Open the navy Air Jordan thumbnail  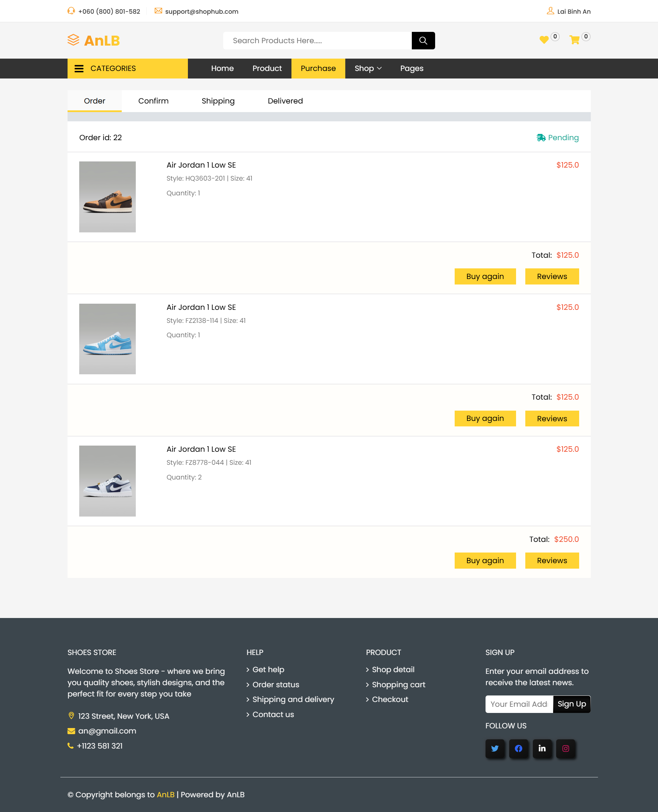pyautogui.click(x=107, y=481)
